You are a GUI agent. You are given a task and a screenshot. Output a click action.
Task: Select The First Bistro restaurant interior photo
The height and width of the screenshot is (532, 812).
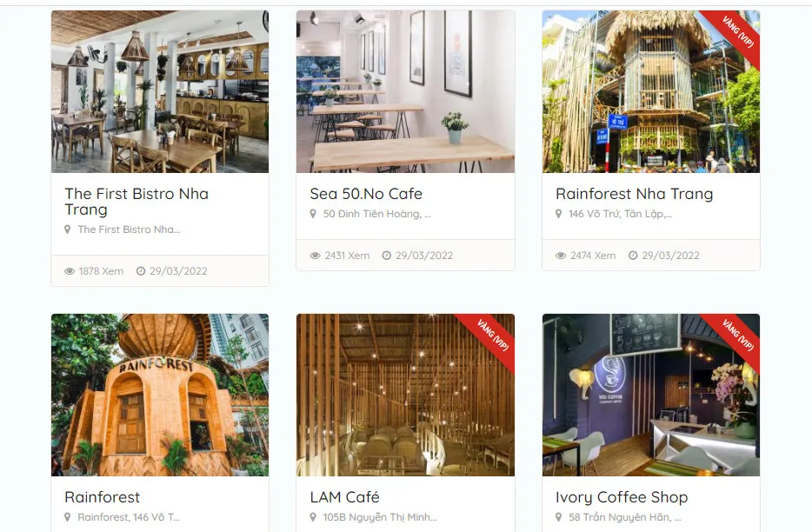[160, 91]
